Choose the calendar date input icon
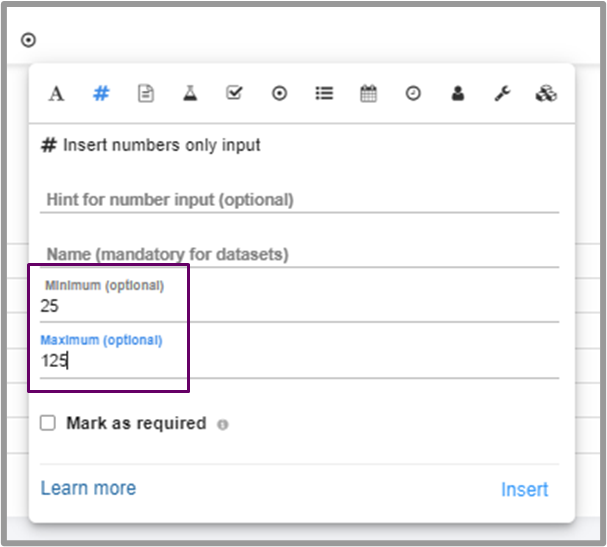Viewport: 607px width, 547px height. [x=368, y=94]
